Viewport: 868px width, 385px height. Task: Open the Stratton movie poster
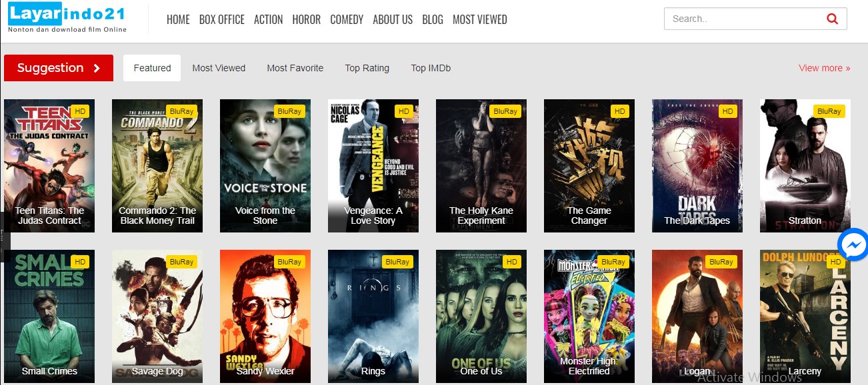click(x=805, y=166)
